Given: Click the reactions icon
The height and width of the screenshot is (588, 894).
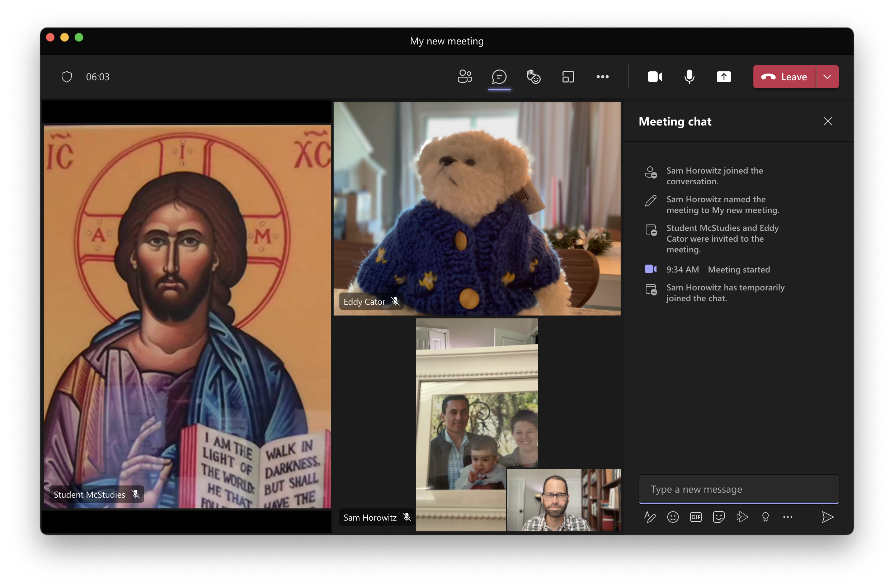Looking at the screenshot, I should (533, 77).
